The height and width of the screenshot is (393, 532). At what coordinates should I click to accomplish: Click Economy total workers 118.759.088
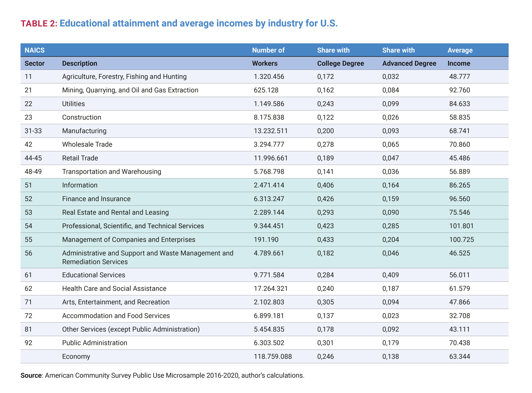[272, 356]
